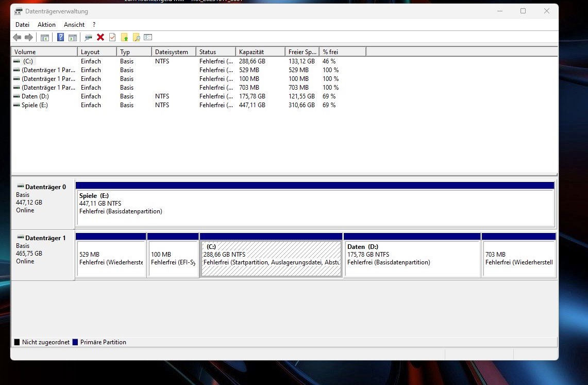Click the document checkmark properties icon

112,37
